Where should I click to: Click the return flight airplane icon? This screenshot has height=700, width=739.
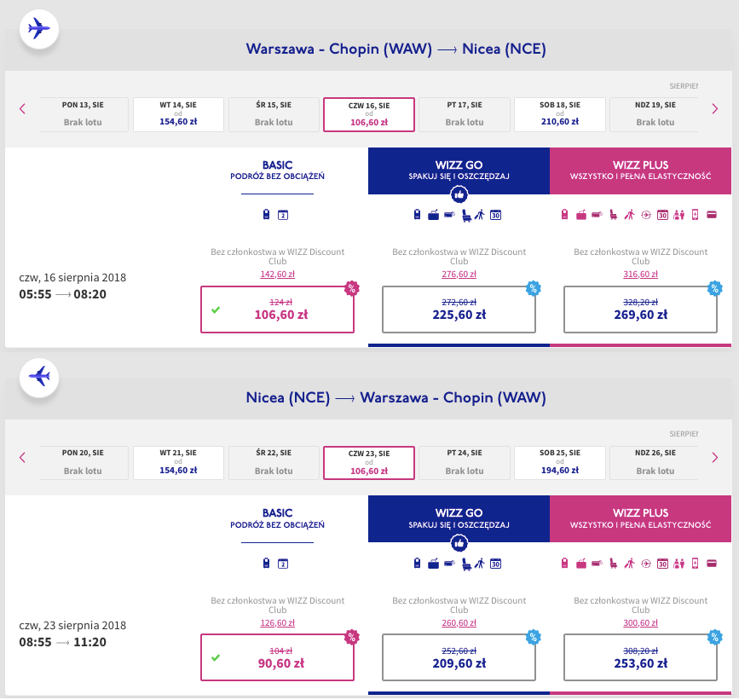pos(39,375)
